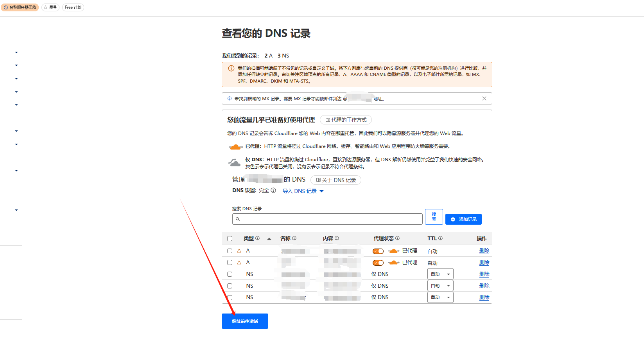Click the info icon beside 类型 column header
This screenshot has height=337, width=644.
(257, 238)
